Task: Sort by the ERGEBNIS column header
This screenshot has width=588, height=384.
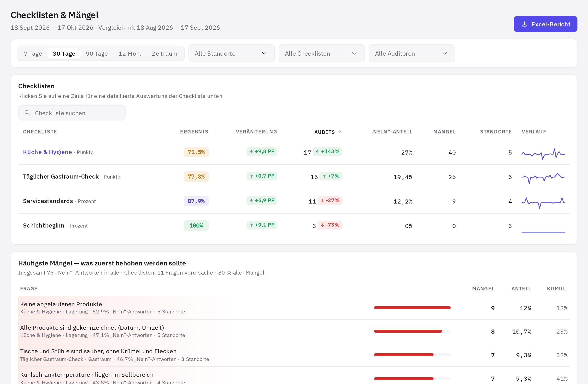Action: coord(194,132)
